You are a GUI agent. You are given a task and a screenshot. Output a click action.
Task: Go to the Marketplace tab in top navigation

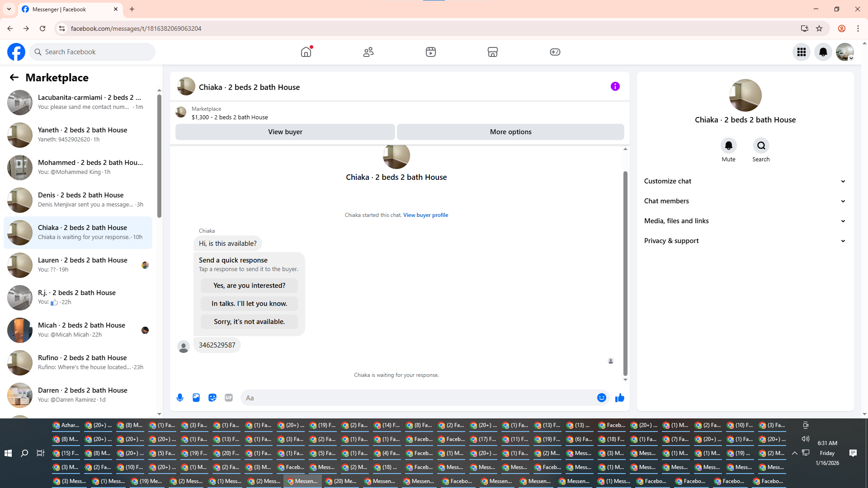(492, 52)
